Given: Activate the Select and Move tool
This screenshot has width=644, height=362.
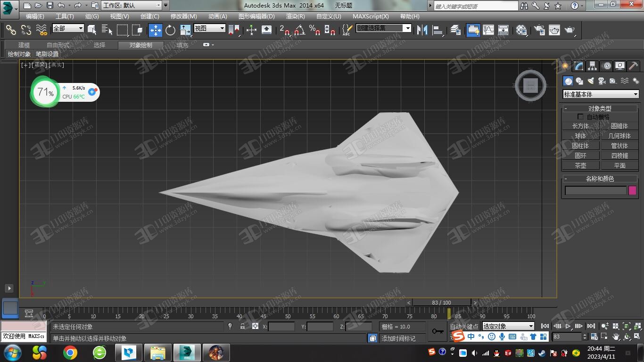Looking at the screenshot, I should (155, 30).
